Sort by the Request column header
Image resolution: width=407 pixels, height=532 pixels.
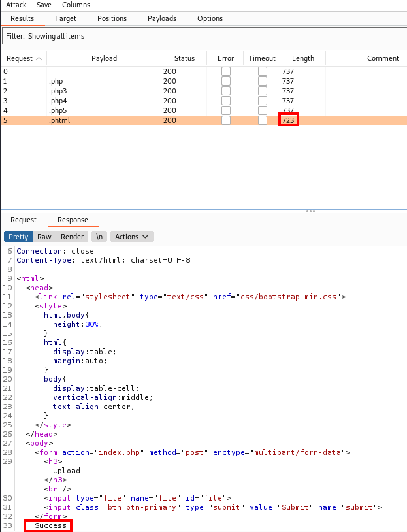[24, 58]
